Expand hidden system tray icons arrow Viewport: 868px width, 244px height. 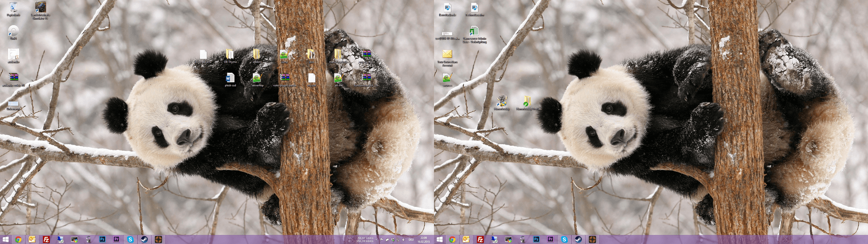(377, 239)
